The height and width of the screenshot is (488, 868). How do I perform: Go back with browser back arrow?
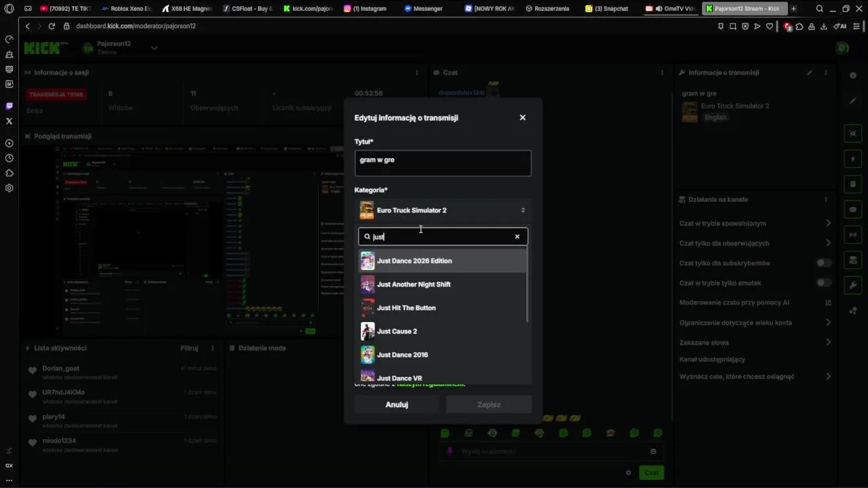pyautogui.click(x=27, y=26)
